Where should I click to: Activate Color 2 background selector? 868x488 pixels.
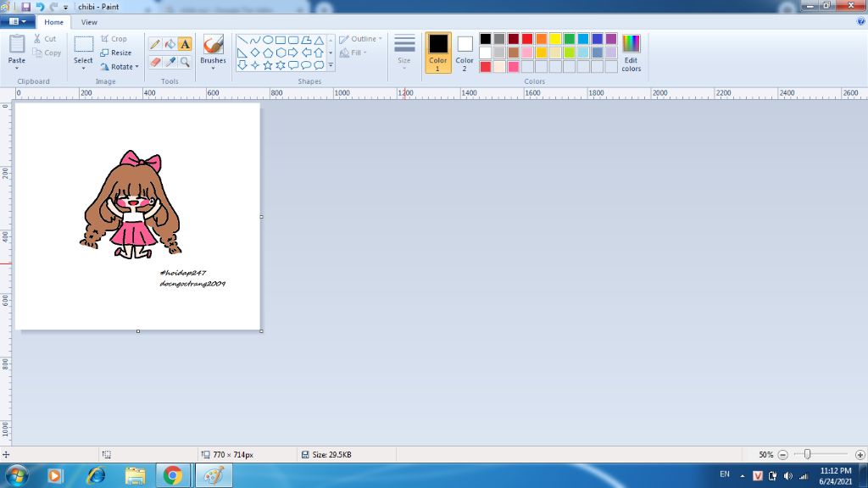click(x=465, y=53)
